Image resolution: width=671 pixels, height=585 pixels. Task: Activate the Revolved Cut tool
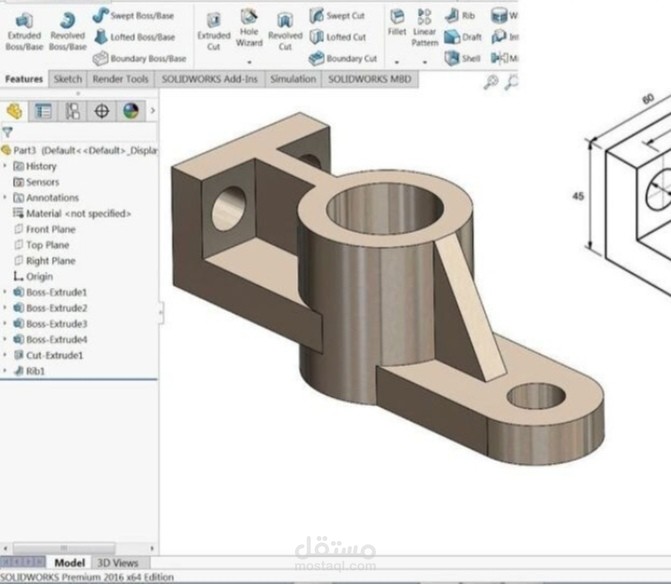[x=285, y=32]
